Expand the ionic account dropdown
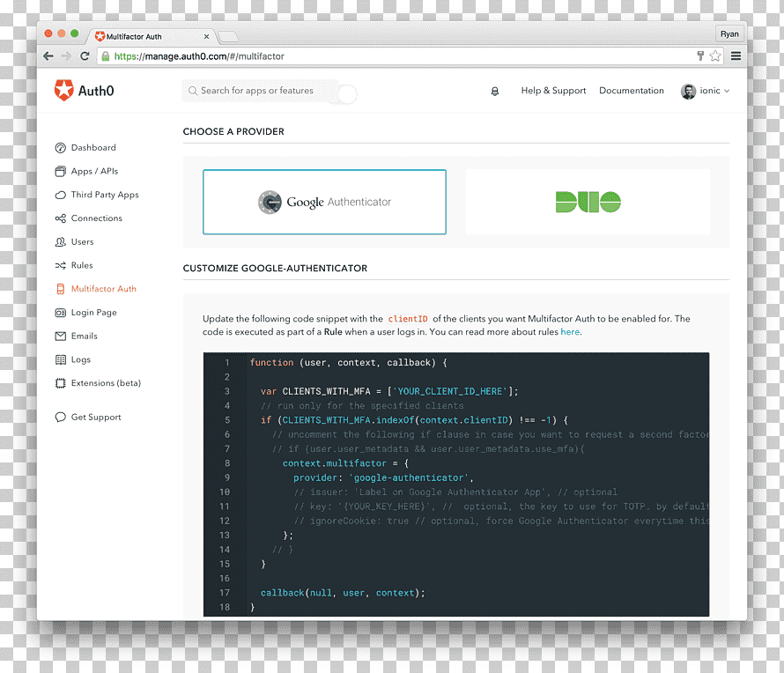Viewport: 784px width, 673px height. 705,91
